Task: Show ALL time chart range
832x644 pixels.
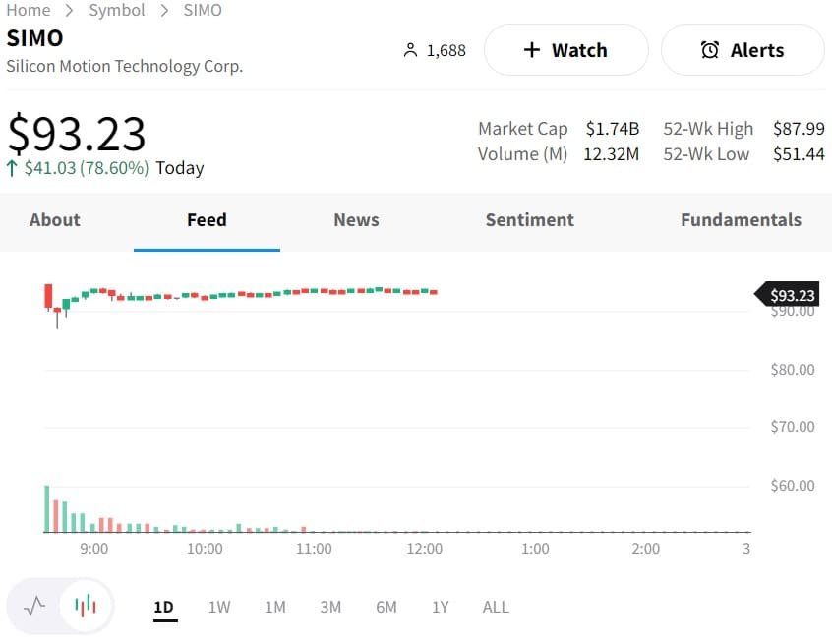Action: point(496,607)
